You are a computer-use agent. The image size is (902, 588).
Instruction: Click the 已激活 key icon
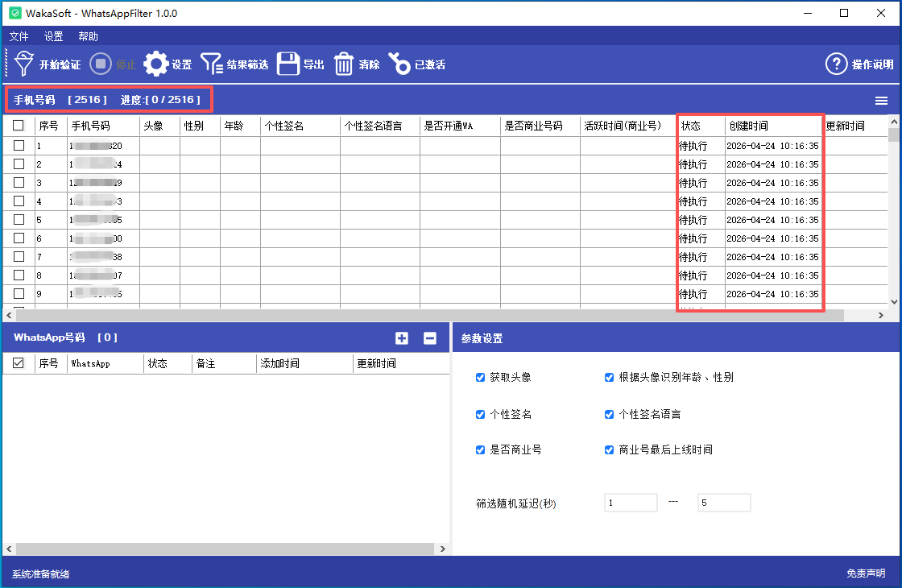tap(399, 64)
